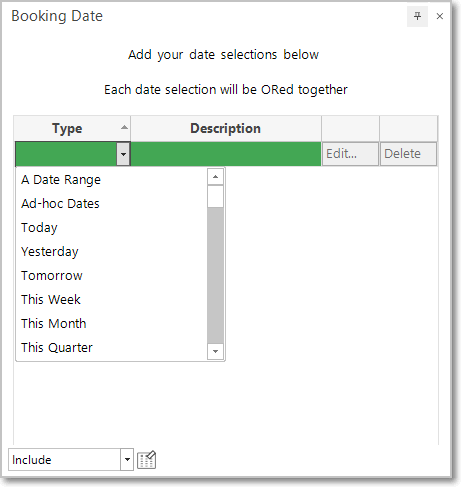The width and height of the screenshot is (461, 487).
Task: Pick Today in the type list
Action: click(39, 228)
